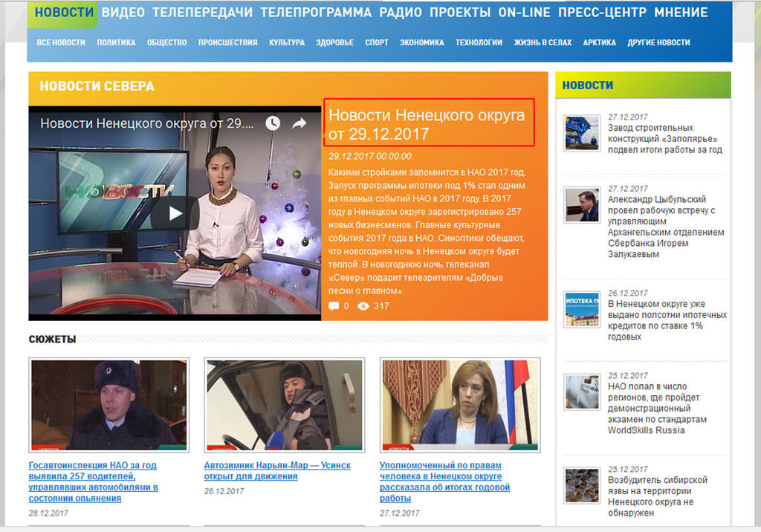Click the article description text

click(x=427, y=232)
